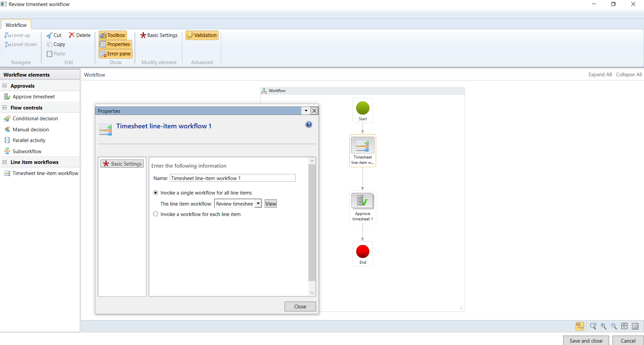
Task: Close the Properties dialog with Close button
Action: point(300,306)
